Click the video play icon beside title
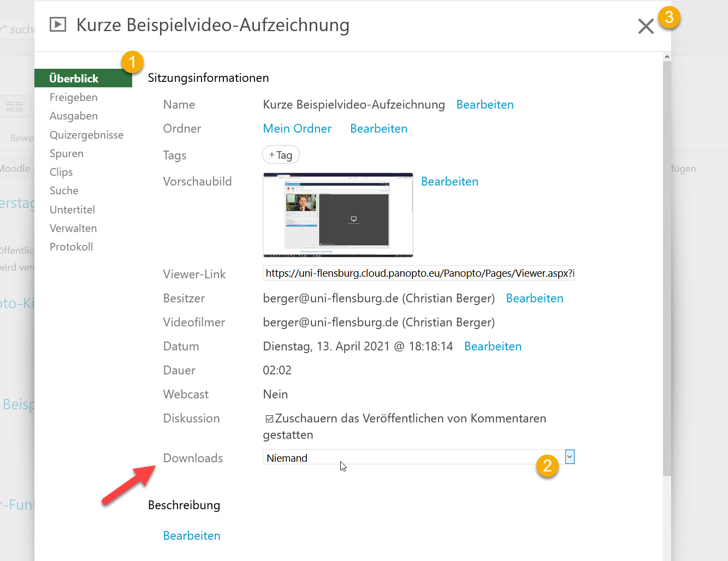The width and height of the screenshot is (728, 561). click(x=58, y=25)
